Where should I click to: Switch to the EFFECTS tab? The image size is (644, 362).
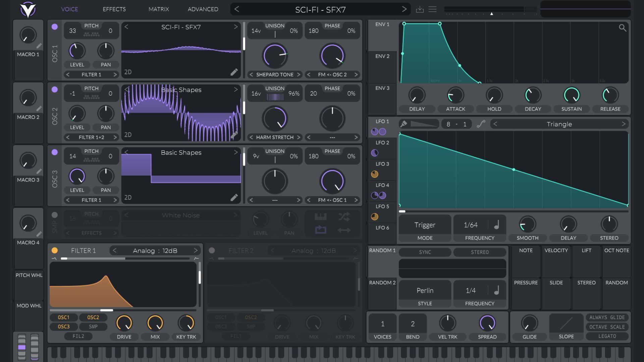click(114, 9)
